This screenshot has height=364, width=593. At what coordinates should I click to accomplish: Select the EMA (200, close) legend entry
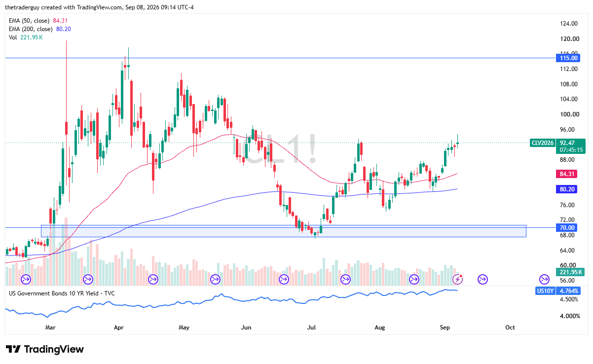(40, 29)
